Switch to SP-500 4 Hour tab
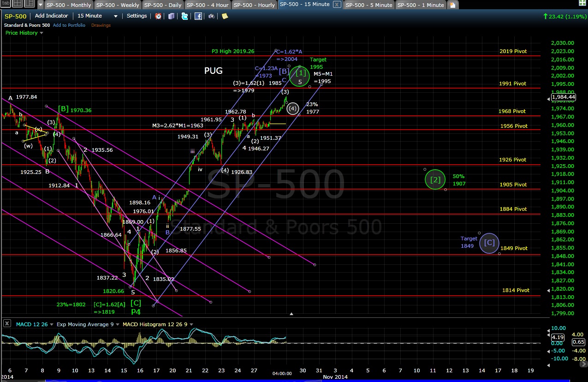This screenshot has width=588, height=382. coord(207,5)
